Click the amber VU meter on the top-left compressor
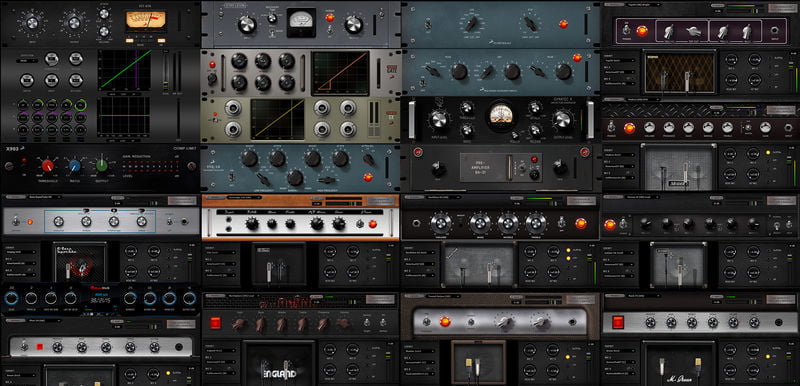The width and height of the screenshot is (800, 386). click(146, 20)
